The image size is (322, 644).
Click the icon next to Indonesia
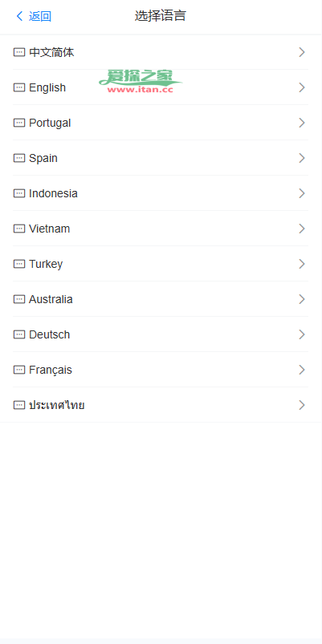19,193
